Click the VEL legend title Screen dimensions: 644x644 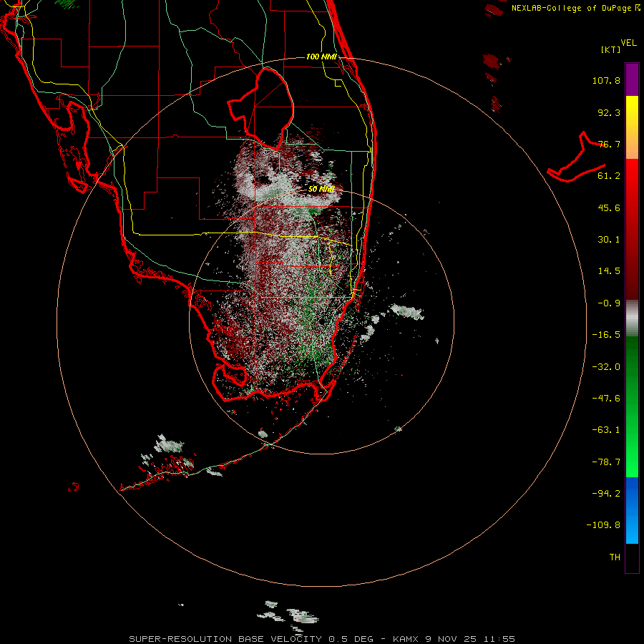coord(629,43)
